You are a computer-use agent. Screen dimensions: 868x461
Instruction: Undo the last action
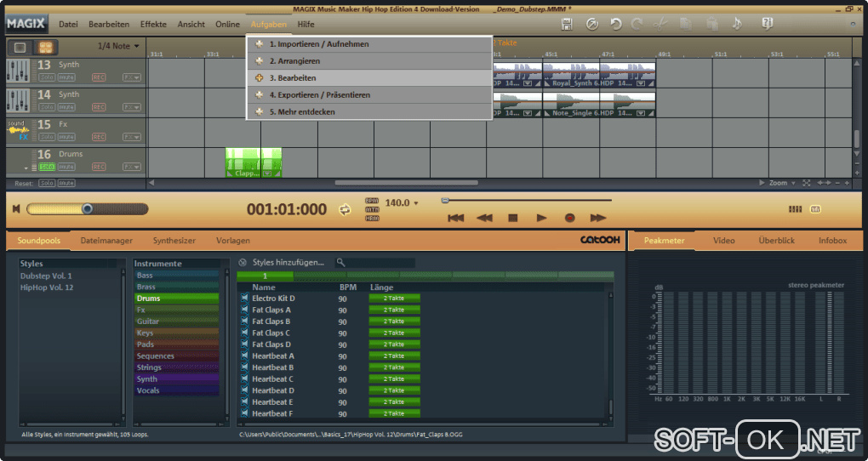615,24
